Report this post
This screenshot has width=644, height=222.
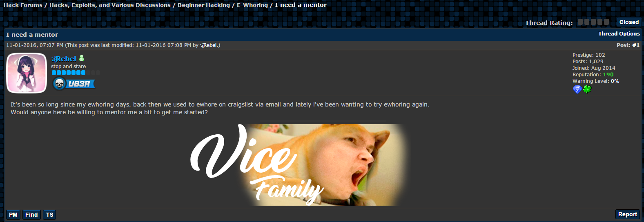coord(628,214)
